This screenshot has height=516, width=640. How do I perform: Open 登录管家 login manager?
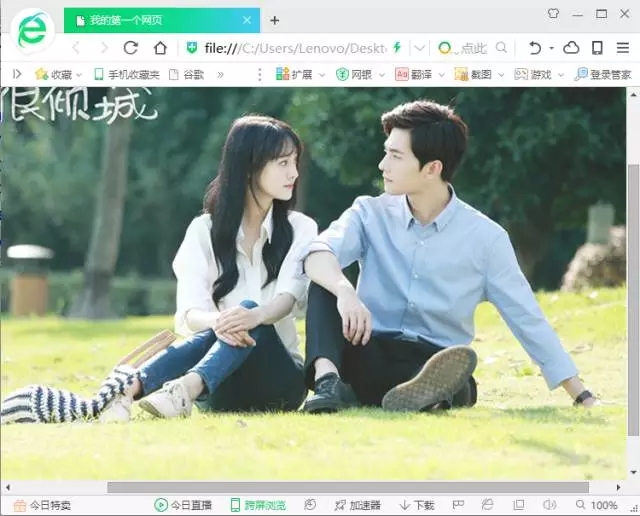pos(603,74)
